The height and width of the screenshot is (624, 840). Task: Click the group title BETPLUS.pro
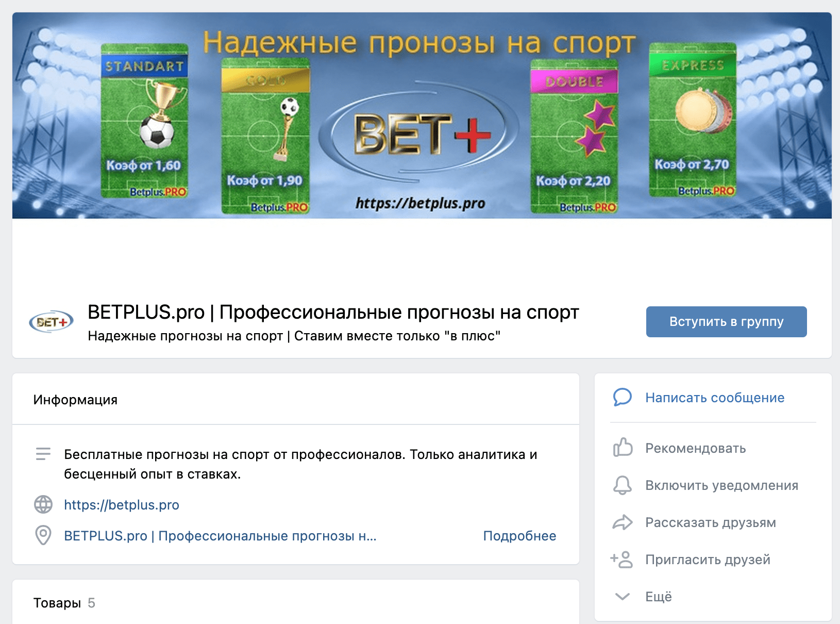click(x=333, y=313)
